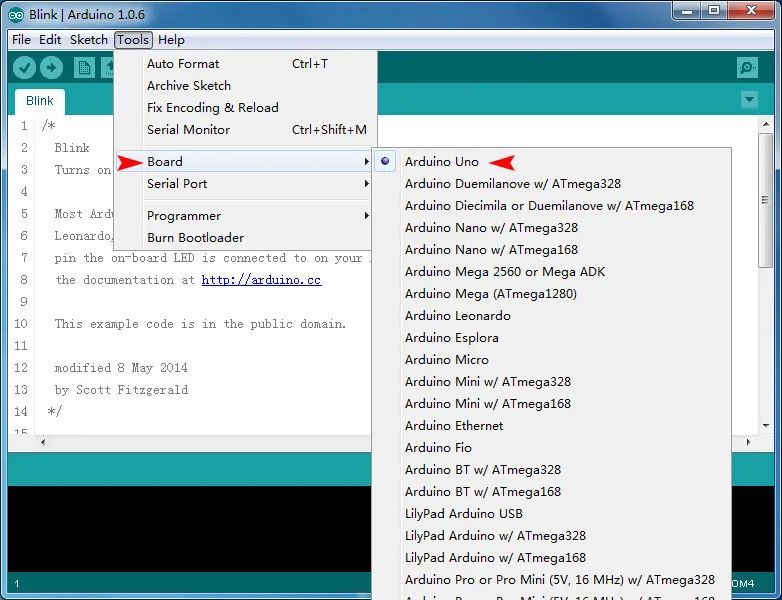Expand the Board submenu

click(x=243, y=162)
